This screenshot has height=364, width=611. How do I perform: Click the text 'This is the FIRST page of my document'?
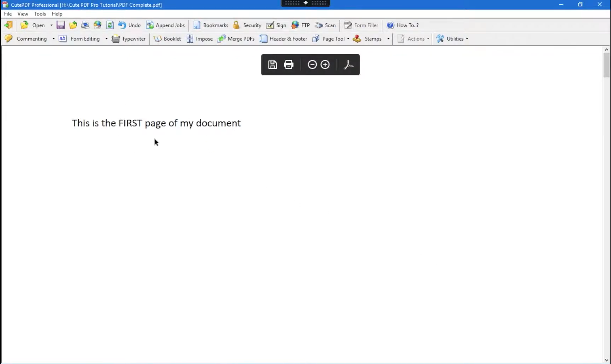(x=156, y=123)
